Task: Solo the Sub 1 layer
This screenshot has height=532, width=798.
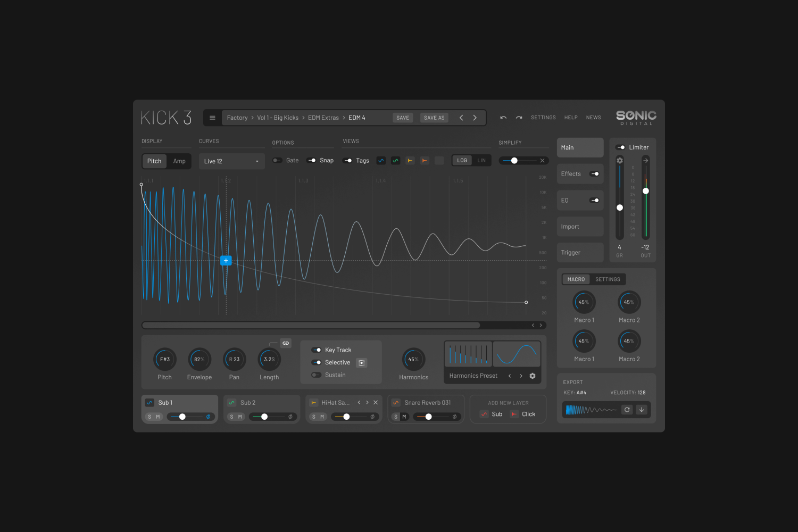Action: tap(149, 417)
